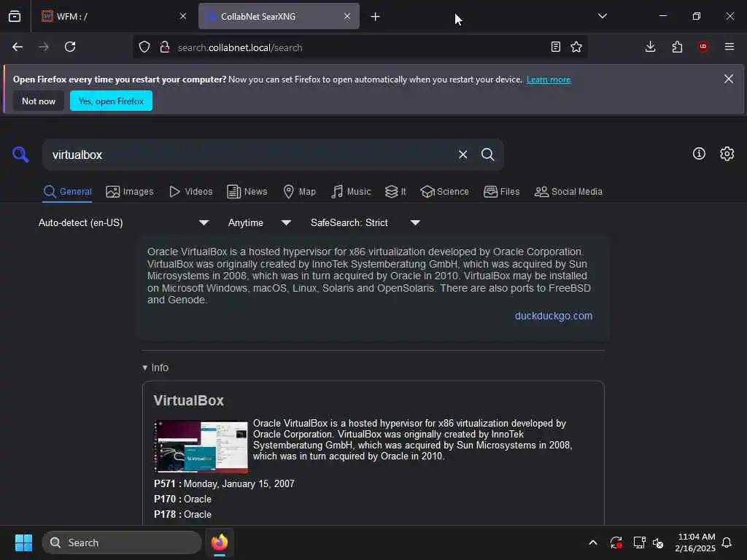747x560 pixels.
Task: Open the muted volume tray icon
Action: (659, 542)
